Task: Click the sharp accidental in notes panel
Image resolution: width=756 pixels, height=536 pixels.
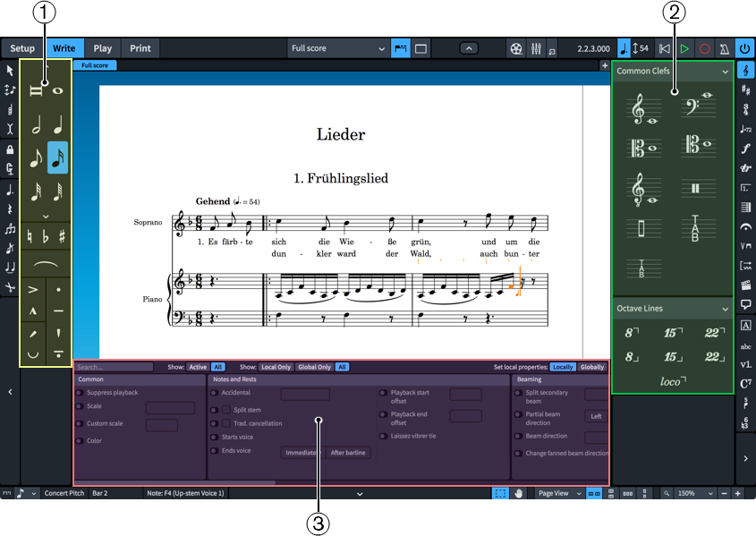Action: (61, 238)
